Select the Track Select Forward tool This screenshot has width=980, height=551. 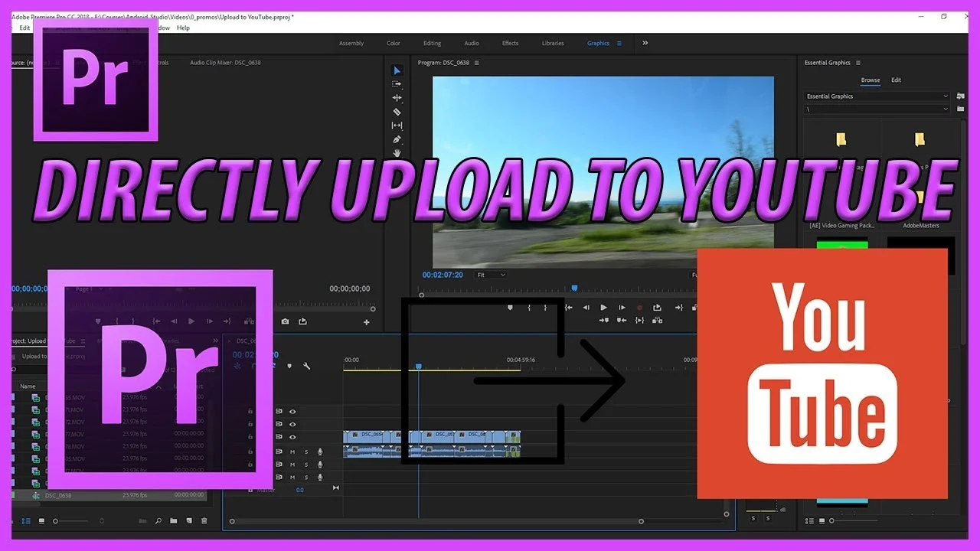(397, 84)
